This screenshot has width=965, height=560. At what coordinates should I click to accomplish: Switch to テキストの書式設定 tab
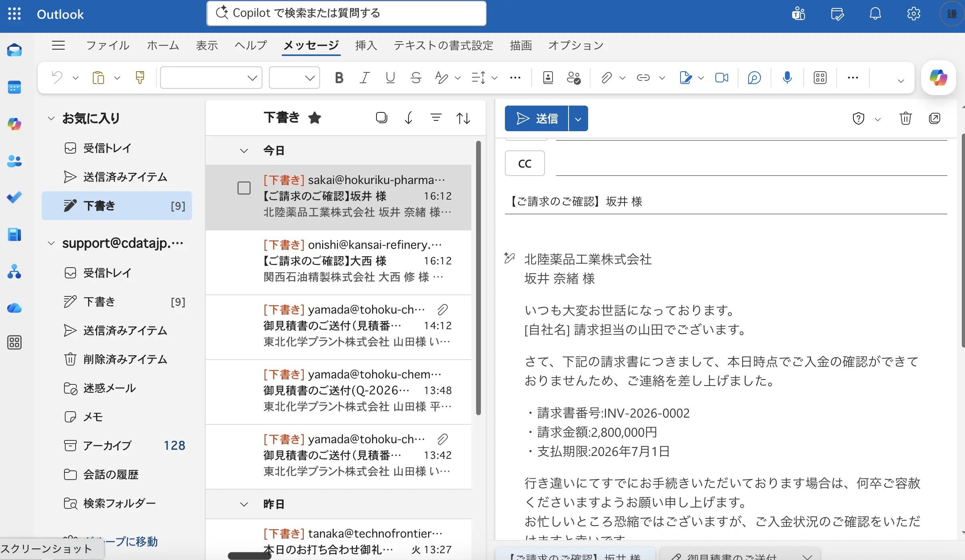[x=443, y=45]
